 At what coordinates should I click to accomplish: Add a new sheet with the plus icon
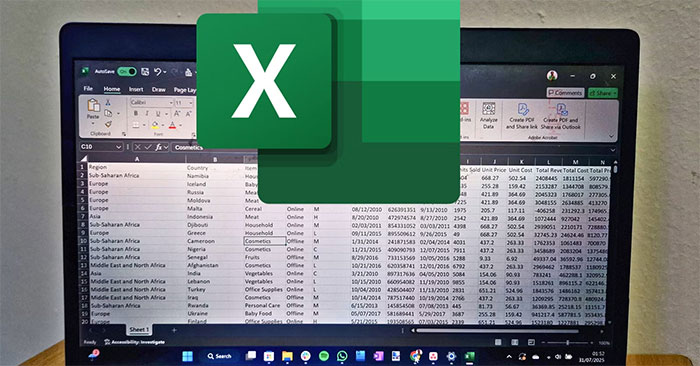(x=174, y=330)
